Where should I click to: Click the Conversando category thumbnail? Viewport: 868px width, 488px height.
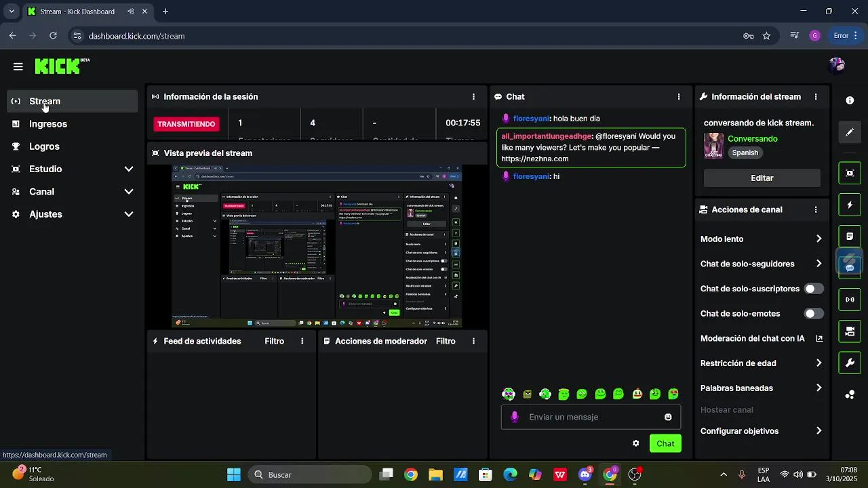pyautogui.click(x=713, y=145)
